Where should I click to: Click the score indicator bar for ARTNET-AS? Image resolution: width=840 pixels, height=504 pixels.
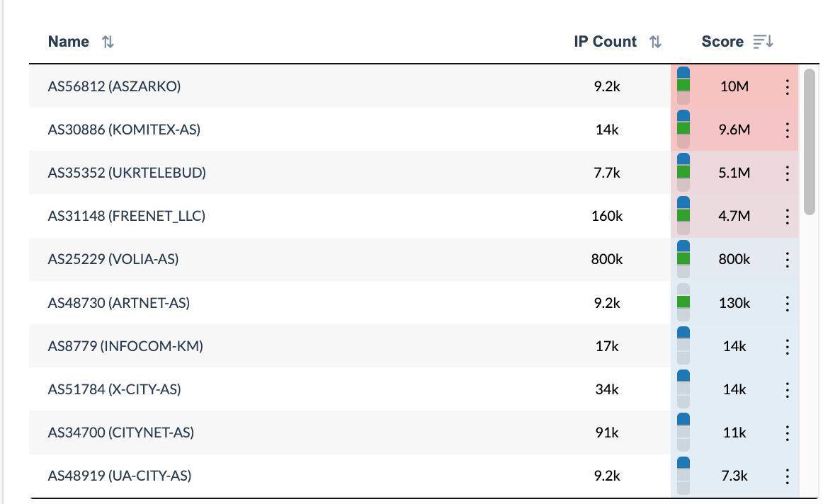point(683,303)
